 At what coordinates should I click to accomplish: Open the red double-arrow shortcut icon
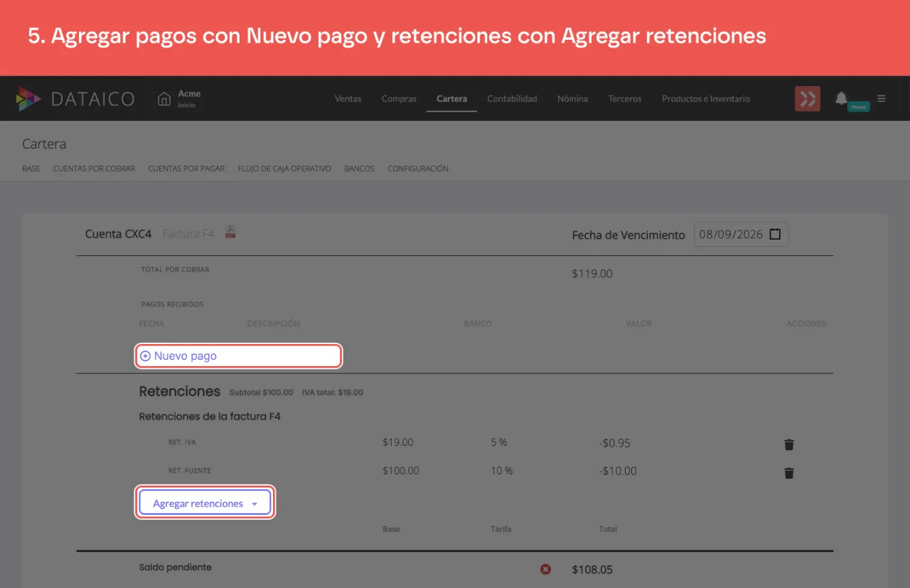pos(808,99)
